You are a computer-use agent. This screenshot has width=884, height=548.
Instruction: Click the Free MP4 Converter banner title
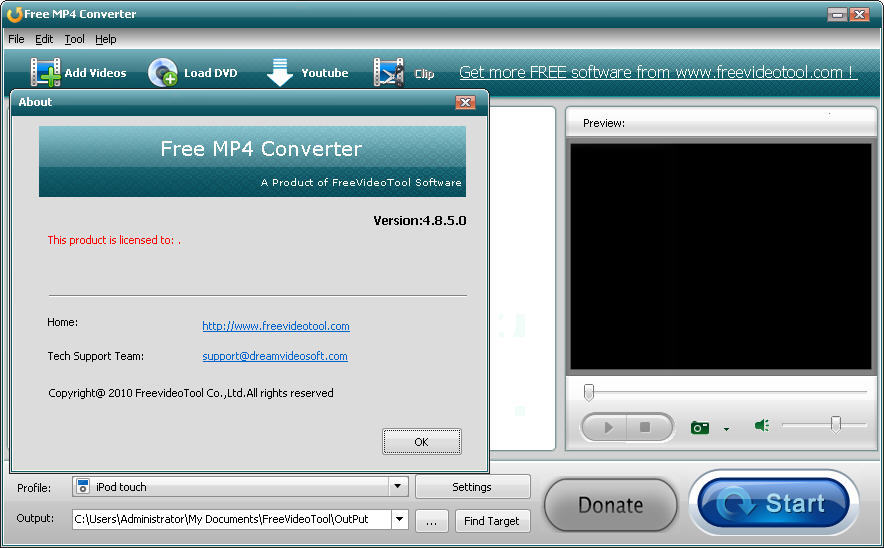point(261,148)
